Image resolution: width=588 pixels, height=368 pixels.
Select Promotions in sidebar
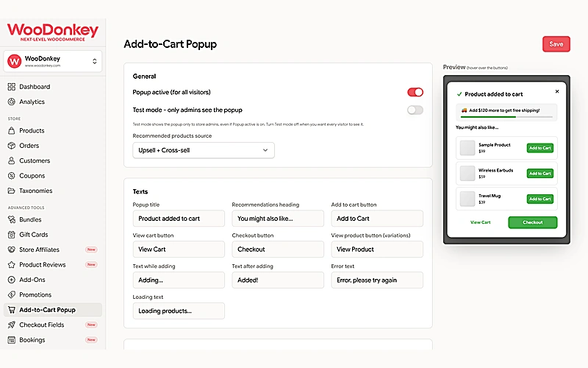coord(53,295)
